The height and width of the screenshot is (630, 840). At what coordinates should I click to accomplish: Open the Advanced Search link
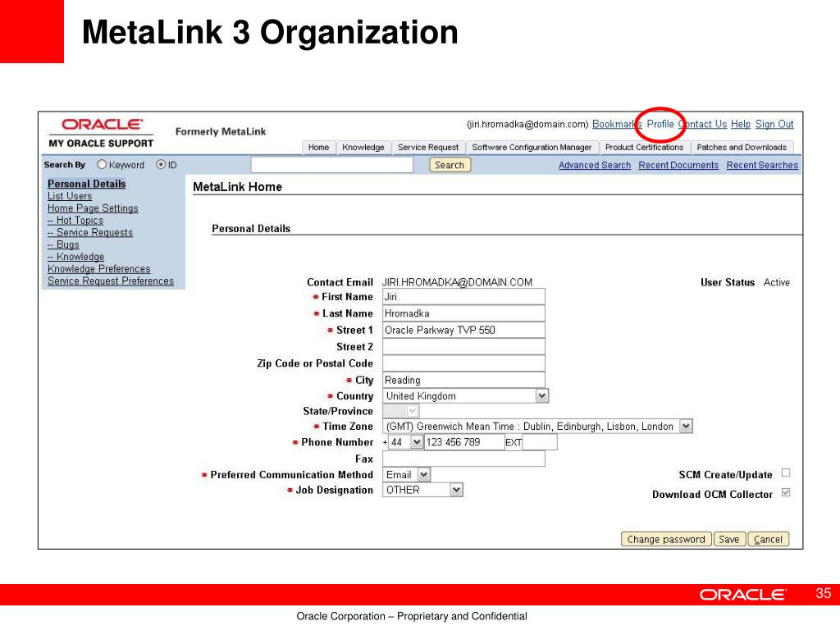pyautogui.click(x=595, y=165)
